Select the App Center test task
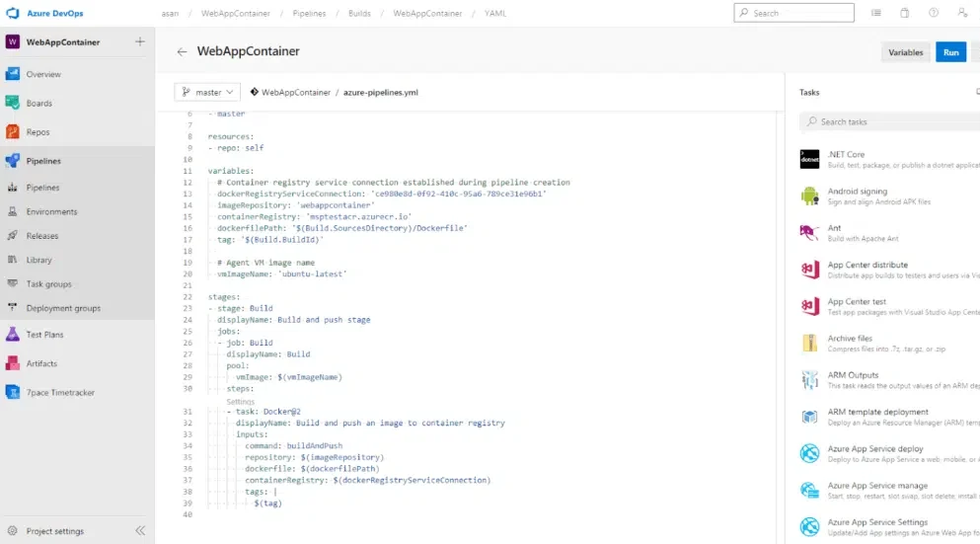Viewport: 980px width, 544px height. coord(889,306)
